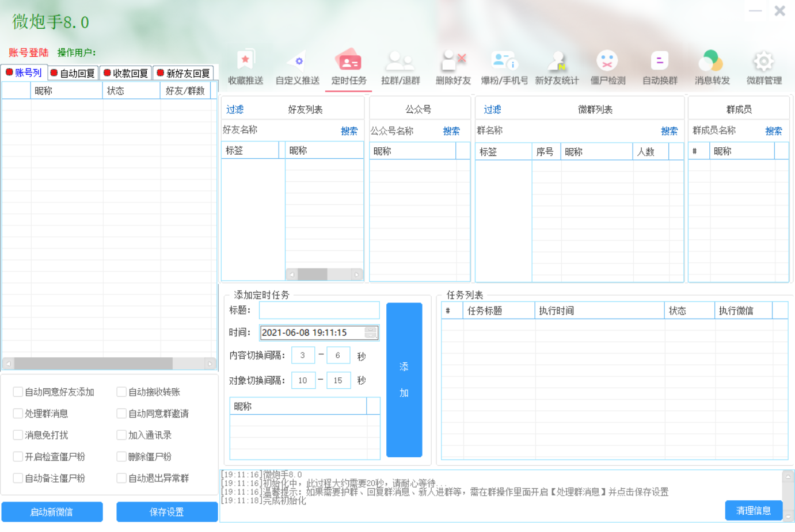The image size is (795, 532).
Task: Click the date-time spinner arrows
Action: click(x=371, y=332)
